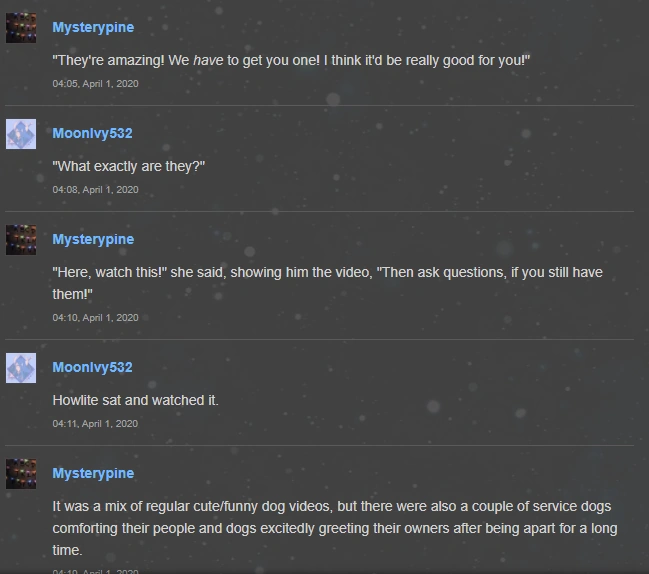Click the comment text "What exactly are they?"
The image size is (649, 574).
(129, 166)
